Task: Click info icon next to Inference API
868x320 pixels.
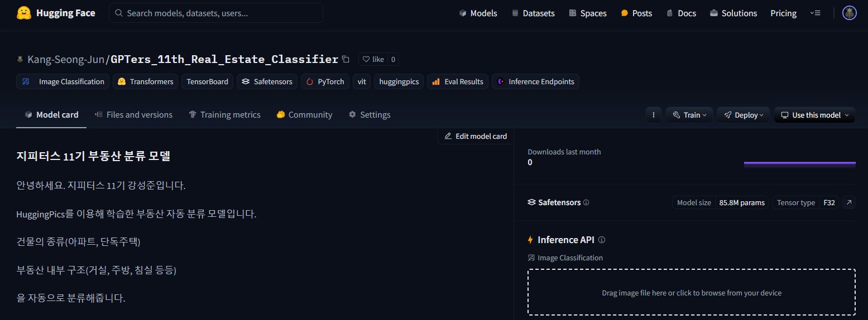Action: 602,240
